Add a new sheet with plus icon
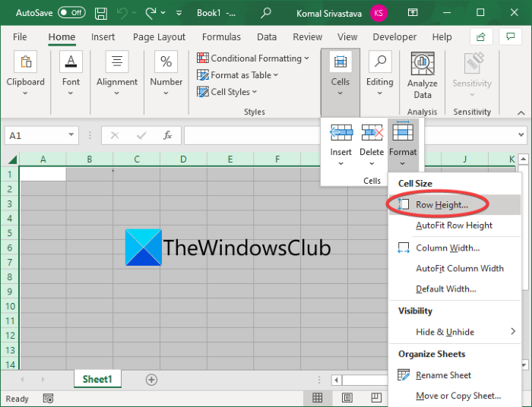Viewport: 532px width, 407px height. (151, 380)
